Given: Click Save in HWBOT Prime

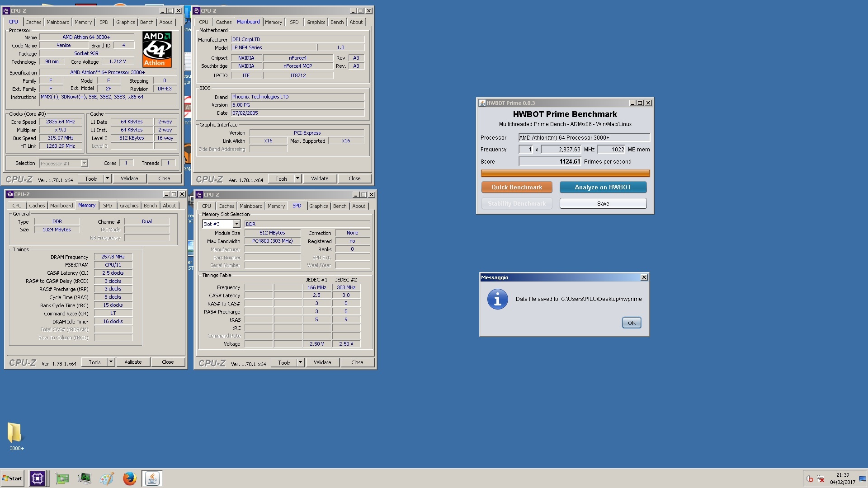Looking at the screenshot, I should [603, 204].
